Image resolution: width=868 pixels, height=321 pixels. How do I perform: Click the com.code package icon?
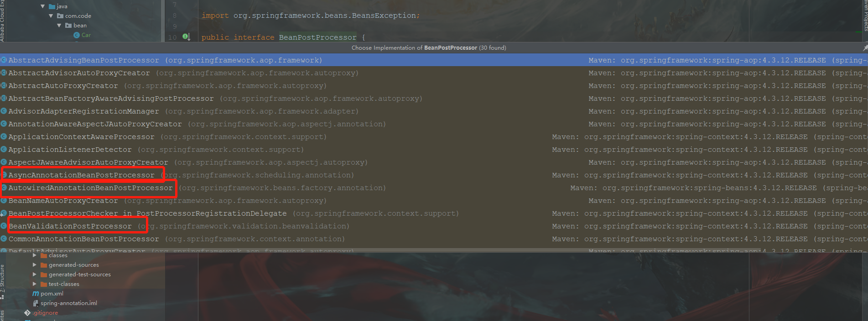60,16
